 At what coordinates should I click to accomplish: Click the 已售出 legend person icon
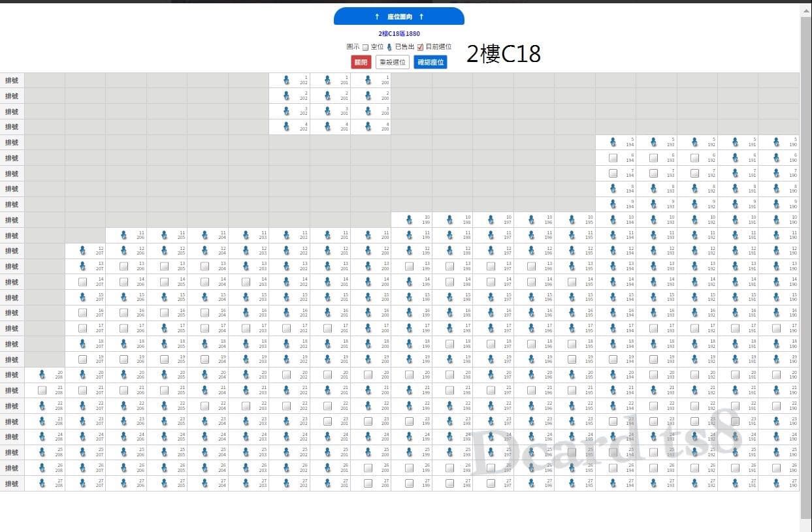coord(390,47)
